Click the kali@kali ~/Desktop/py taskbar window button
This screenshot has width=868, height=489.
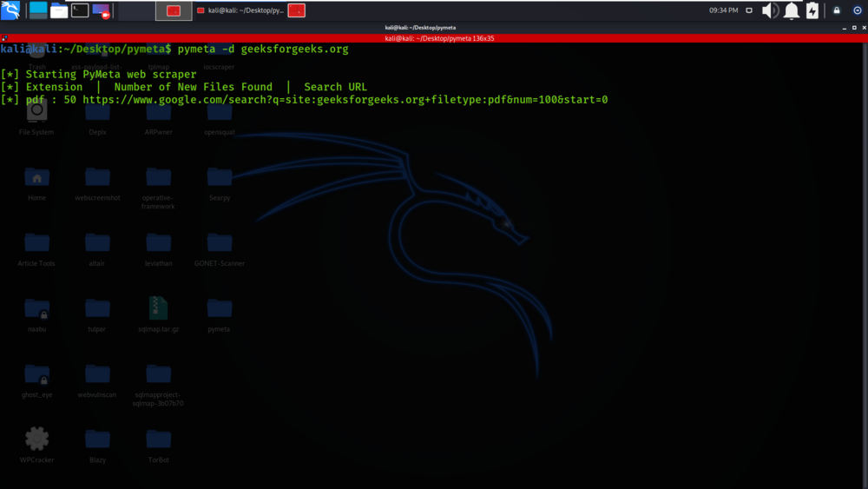click(x=240, y=10)
